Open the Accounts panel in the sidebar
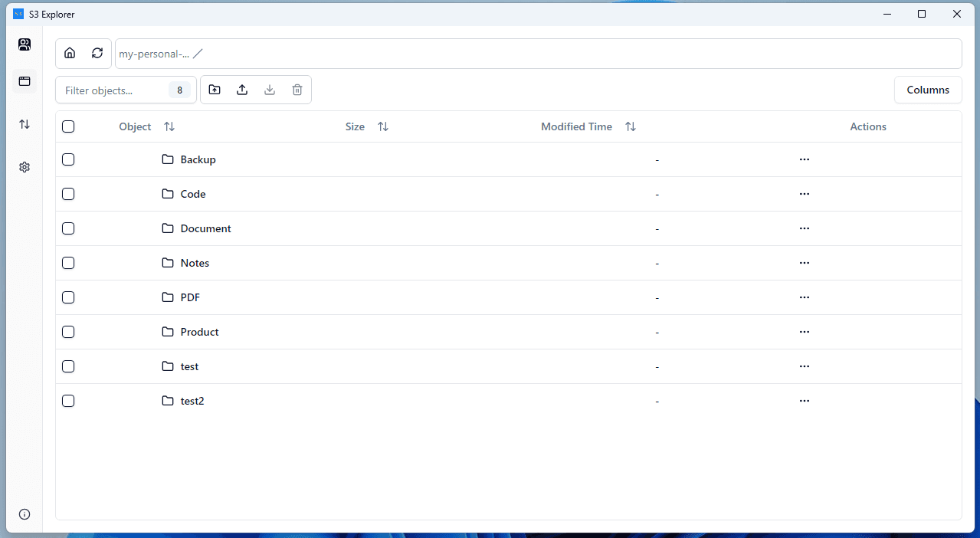980x538 pixels. click(24, 44)
